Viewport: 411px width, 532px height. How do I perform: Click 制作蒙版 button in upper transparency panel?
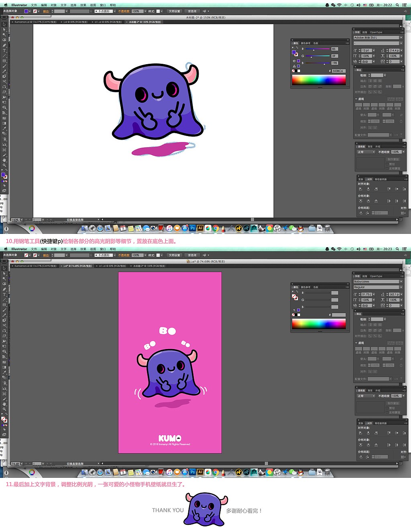393,159
